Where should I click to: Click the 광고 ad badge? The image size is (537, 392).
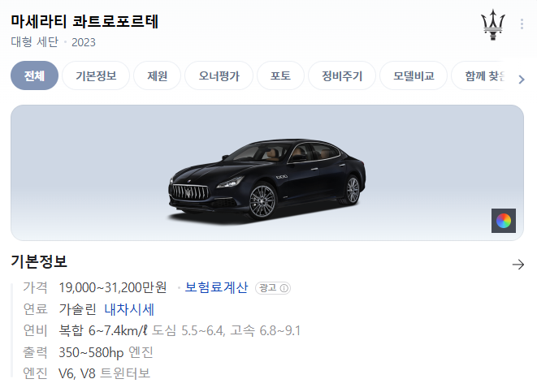[x=273, y=288]
